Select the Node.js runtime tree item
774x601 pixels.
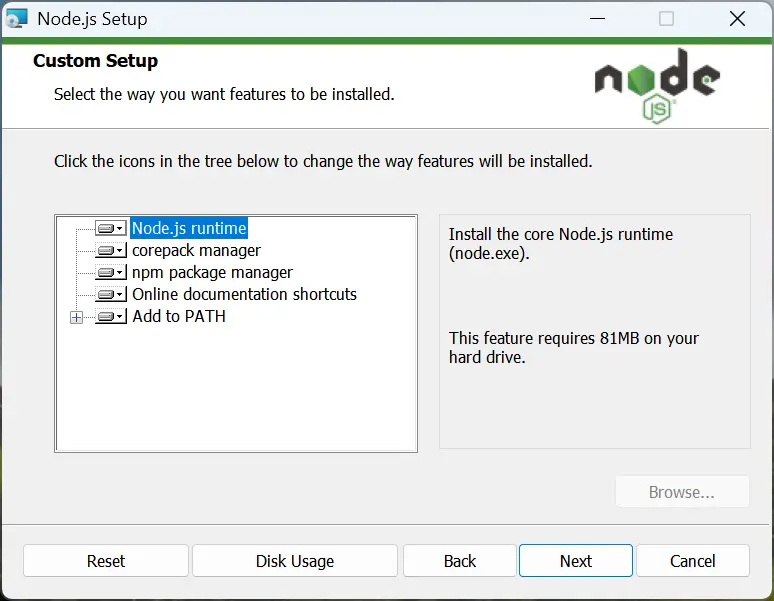[x=189, y=228]
